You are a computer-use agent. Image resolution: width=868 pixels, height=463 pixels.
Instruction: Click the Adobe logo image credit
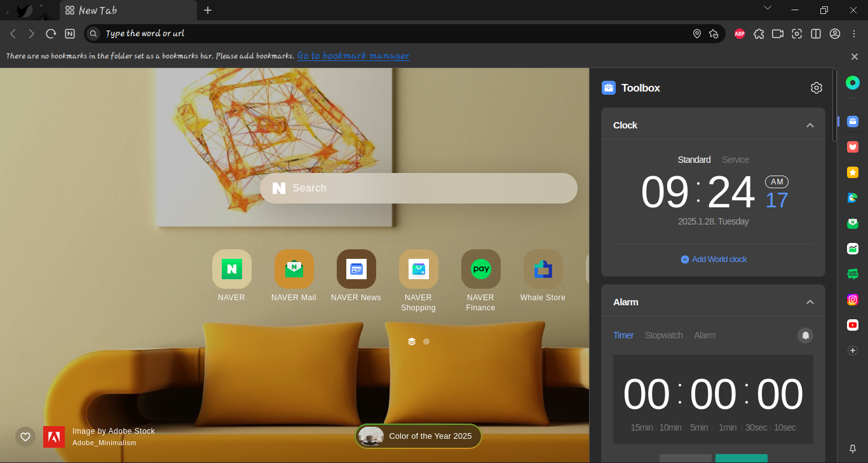(54, 437)
